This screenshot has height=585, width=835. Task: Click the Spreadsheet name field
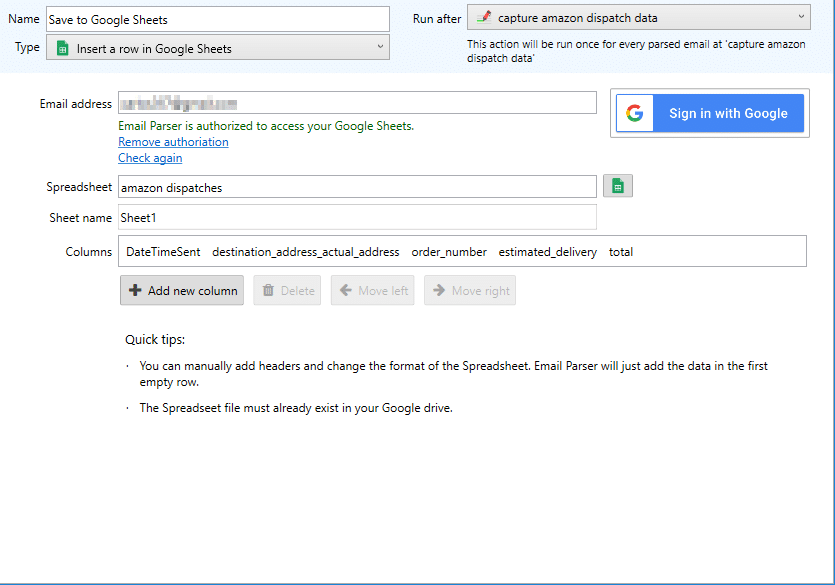(357, 187)
